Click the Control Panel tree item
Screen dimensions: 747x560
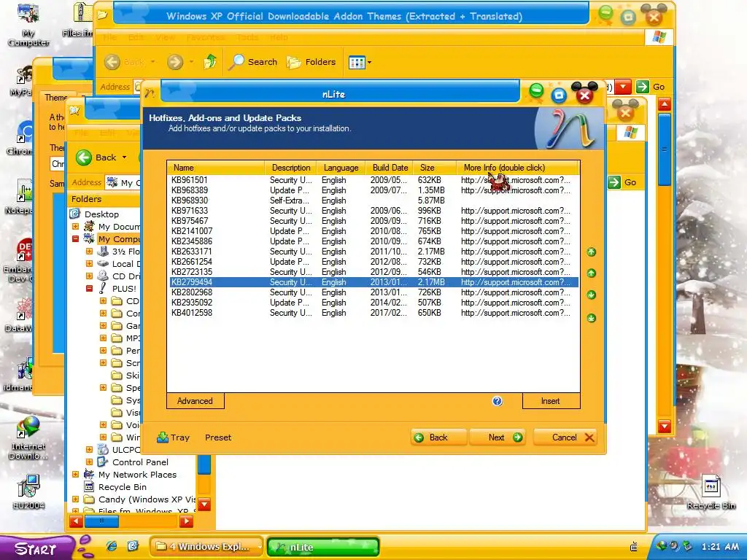[140, 462]
